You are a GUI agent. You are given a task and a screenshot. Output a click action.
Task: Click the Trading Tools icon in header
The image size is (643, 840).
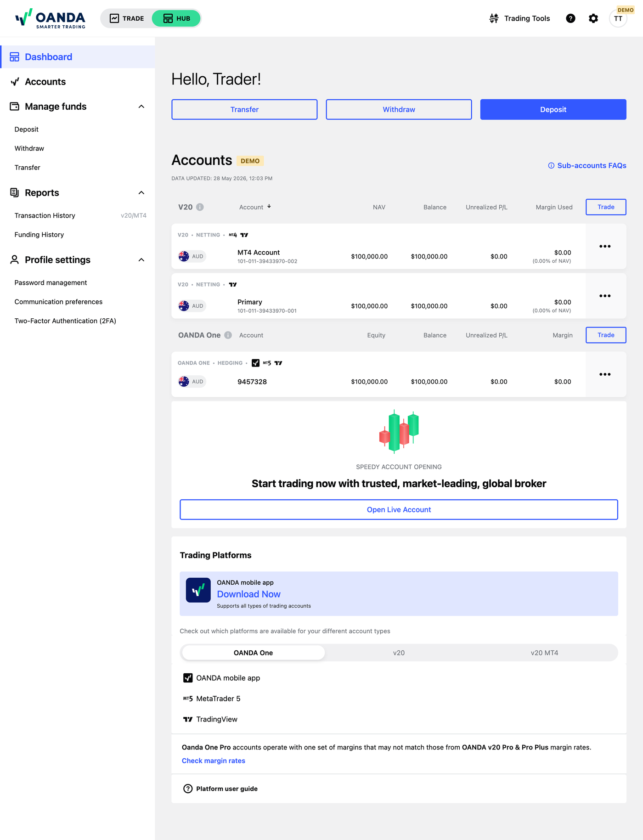pos(494,18)
